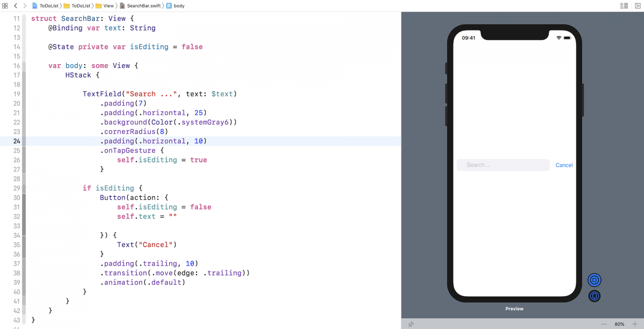Image resolution: width=644 pixels, height=329 pixels.
Task: Tap Cancel in the phone preview
Action: coord(564,165)
